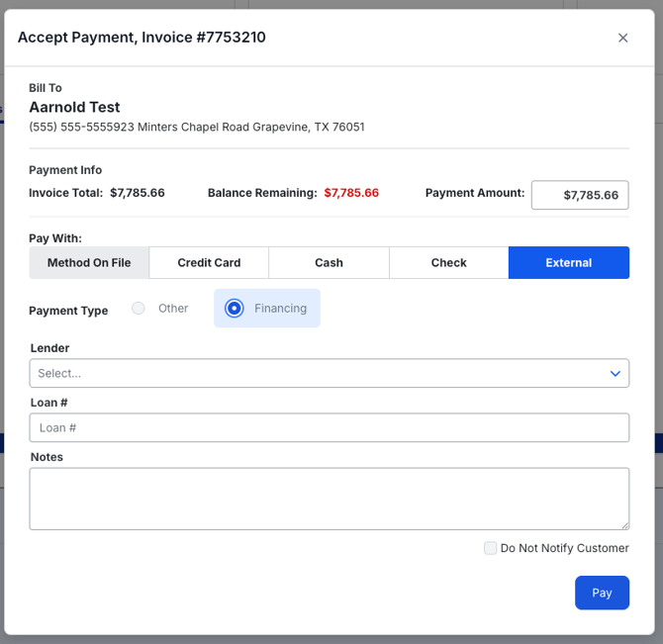Viewport: 663px width, 644px height.
Task: Close the Accept Payment dialog
Action: tap(622, 38)
